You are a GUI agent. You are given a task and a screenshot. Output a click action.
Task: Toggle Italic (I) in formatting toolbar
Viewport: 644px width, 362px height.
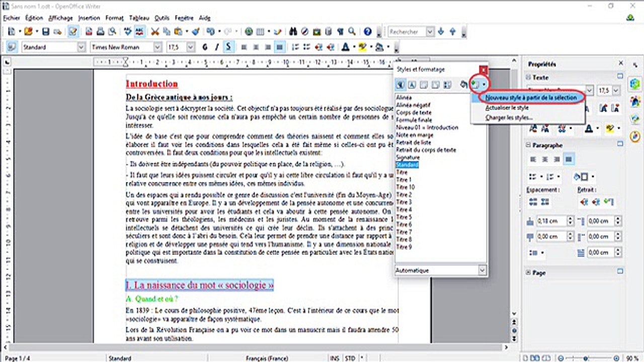coord(217,47)
